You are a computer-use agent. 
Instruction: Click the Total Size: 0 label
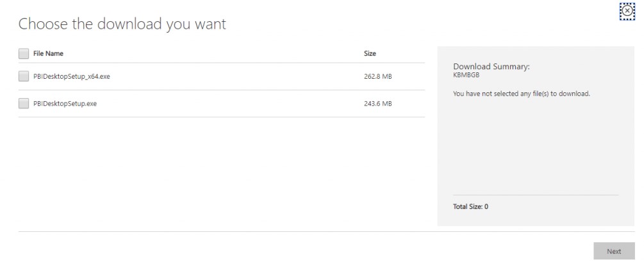[470, 206]
